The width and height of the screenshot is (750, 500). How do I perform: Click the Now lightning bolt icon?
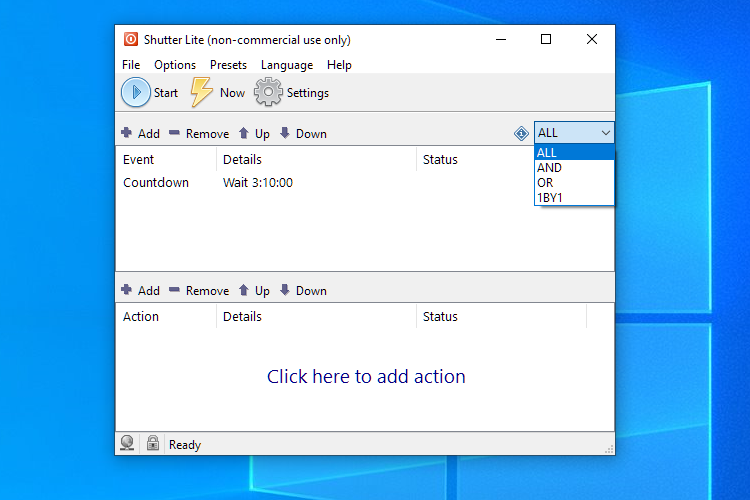pyautogui.click(x=201, y=92)
